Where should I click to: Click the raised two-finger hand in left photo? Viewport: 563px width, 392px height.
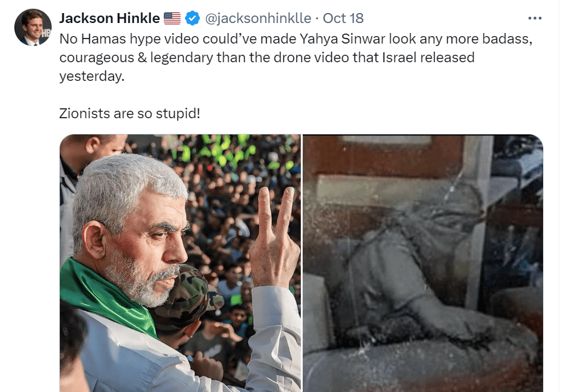tap(275, 236)
